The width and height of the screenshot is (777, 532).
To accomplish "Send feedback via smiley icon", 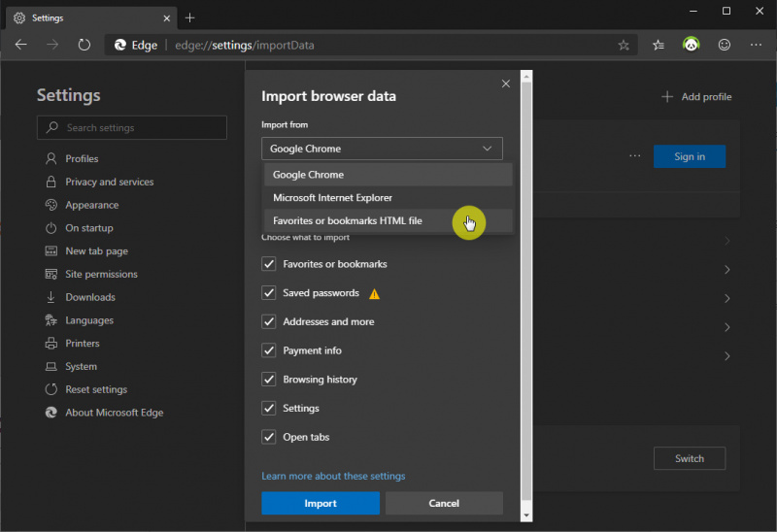I will [x=724, y=45].
